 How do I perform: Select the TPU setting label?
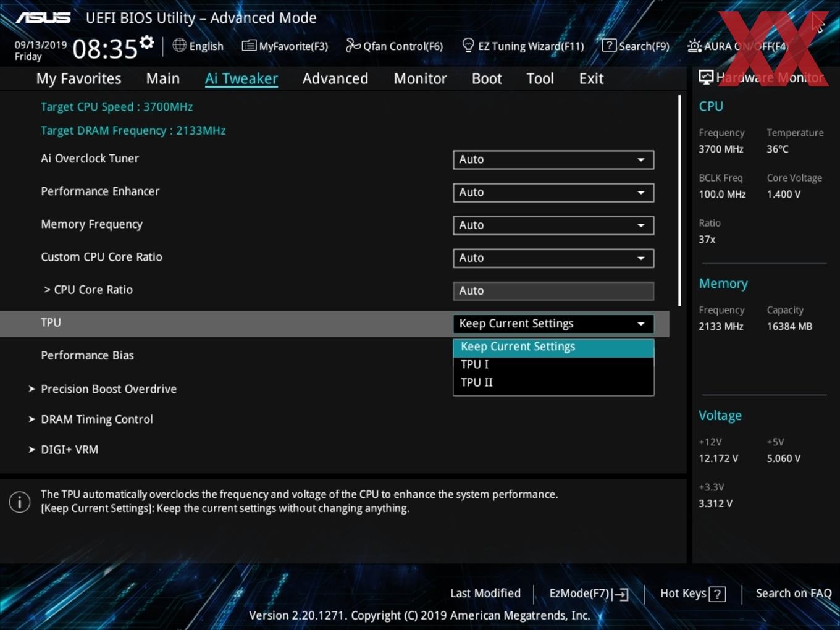(x=51, y=322)
